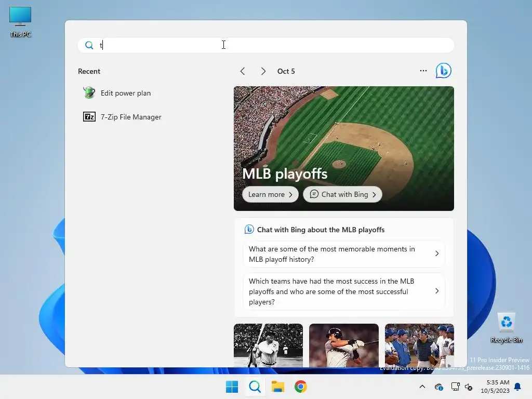
Task: Open the black-and-white batter photo thumbnail
Action: [x=269, y=345]
